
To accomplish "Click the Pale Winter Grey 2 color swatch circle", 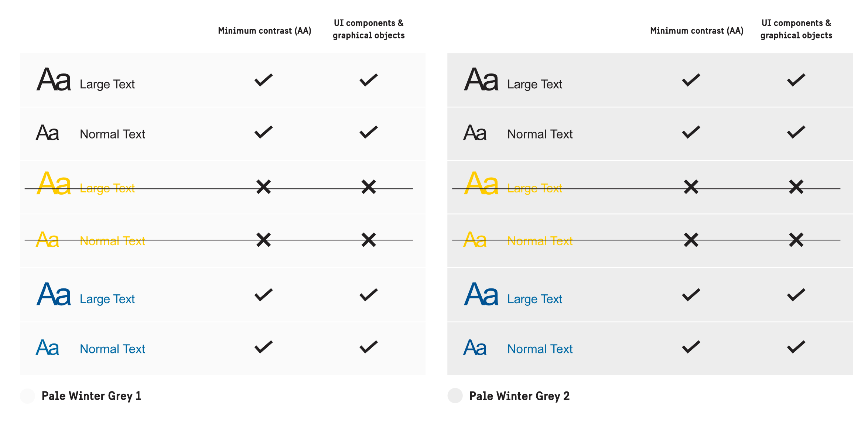I will click(x=455, y=396).
